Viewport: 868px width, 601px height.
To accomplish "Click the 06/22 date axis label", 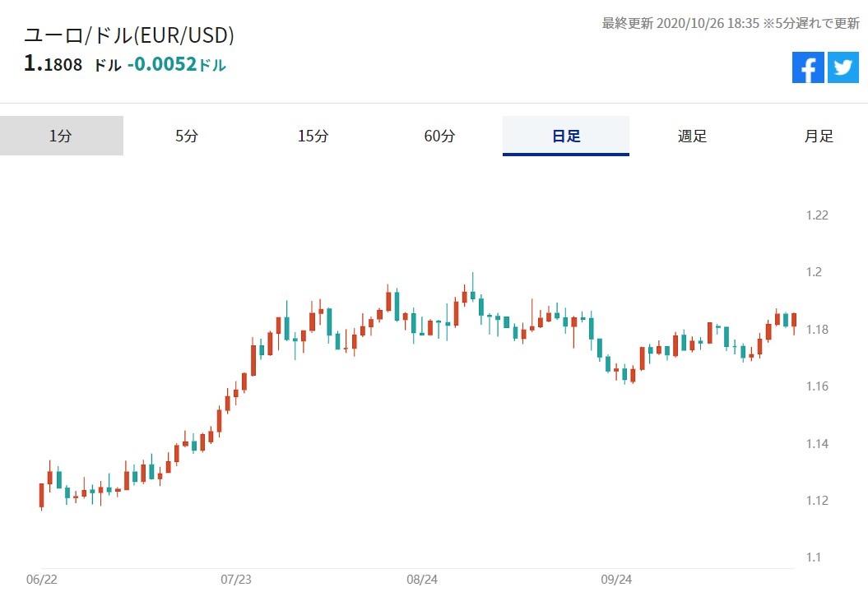I will tap(42, 580).
